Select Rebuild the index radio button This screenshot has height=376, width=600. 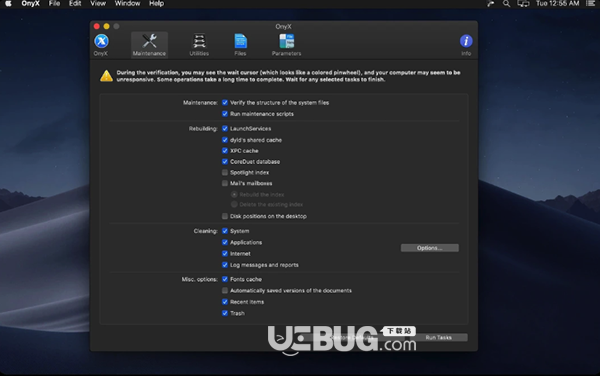click(x=234, y=194)
